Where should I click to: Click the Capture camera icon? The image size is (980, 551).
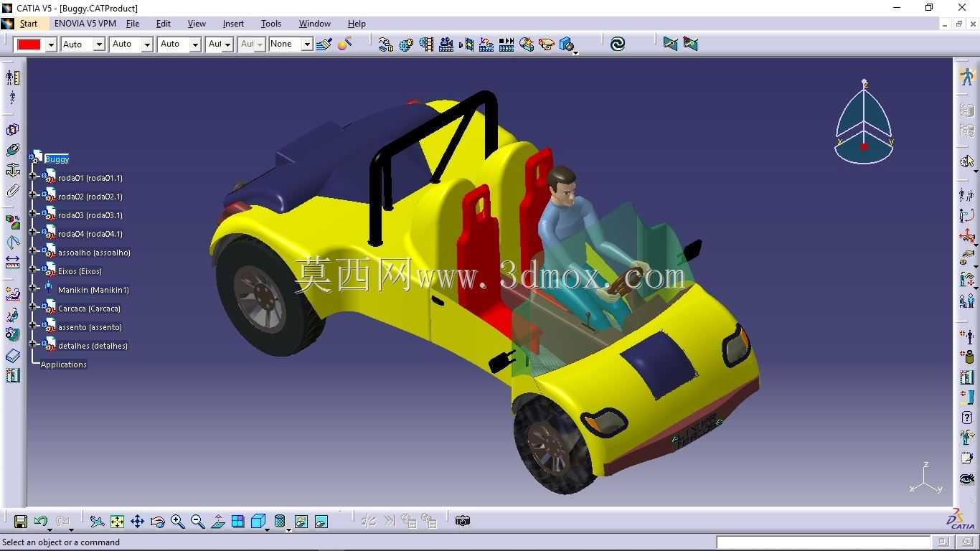(x=463, y=521)
